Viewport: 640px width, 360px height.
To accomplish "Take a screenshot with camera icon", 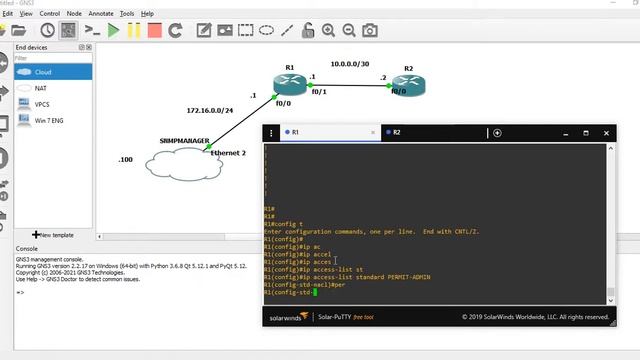I will pyautogui.click(x=370, y=31).
